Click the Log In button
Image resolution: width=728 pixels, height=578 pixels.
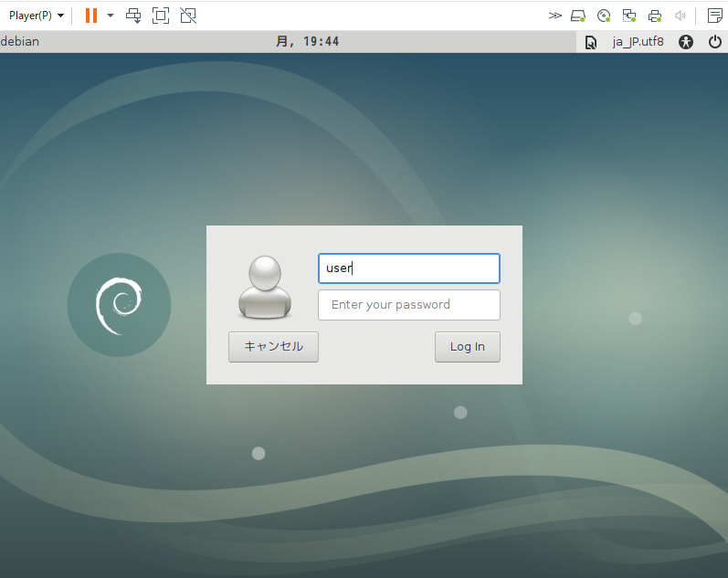click(x=468, y=347)
